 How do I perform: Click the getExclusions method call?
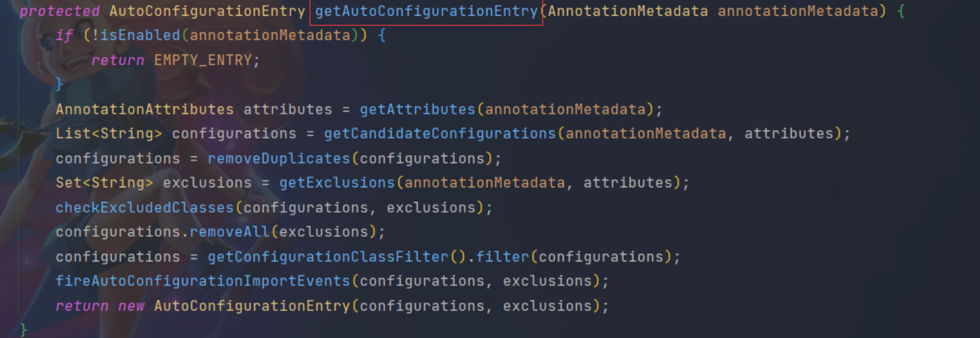tap(337, 183)
